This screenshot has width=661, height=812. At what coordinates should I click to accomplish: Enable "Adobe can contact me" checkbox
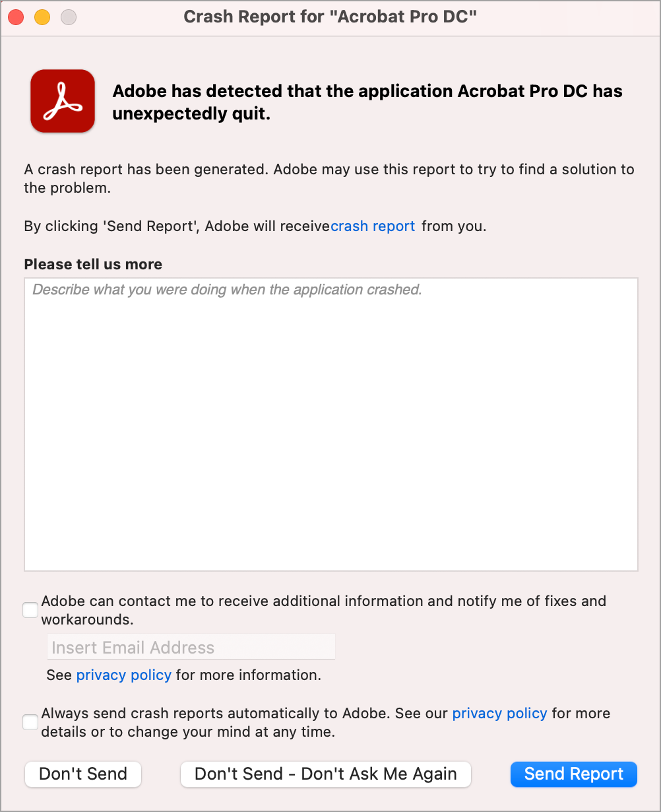pyautogui.click(x=30, y=610)
